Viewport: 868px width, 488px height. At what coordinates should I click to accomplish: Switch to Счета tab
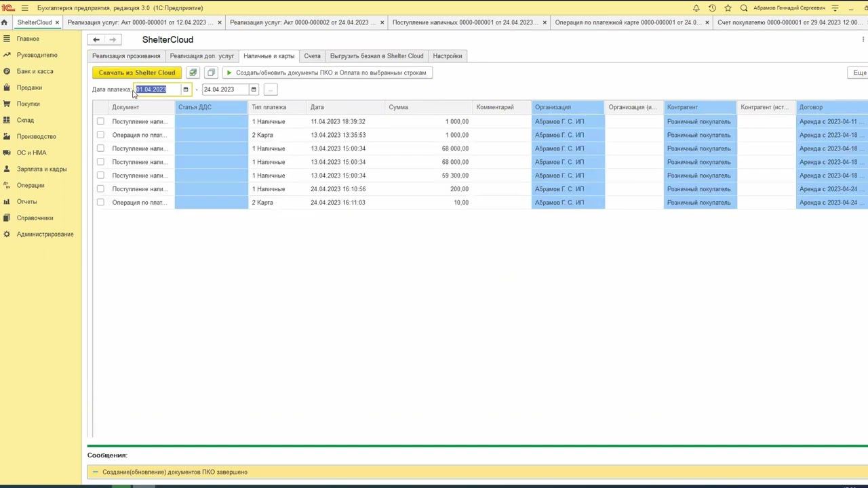click(312, 56)
